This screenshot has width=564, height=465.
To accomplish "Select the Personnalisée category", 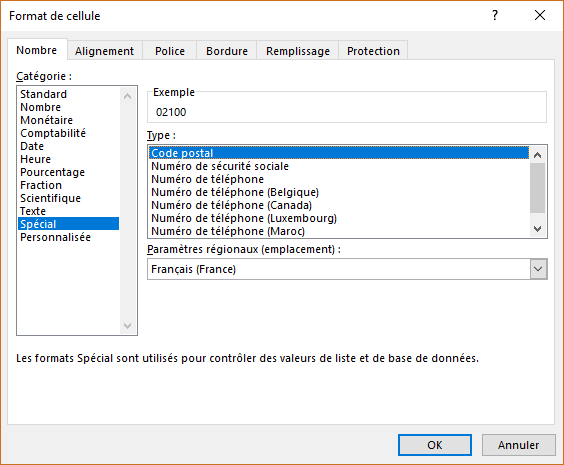I will (x=69, y=237).
